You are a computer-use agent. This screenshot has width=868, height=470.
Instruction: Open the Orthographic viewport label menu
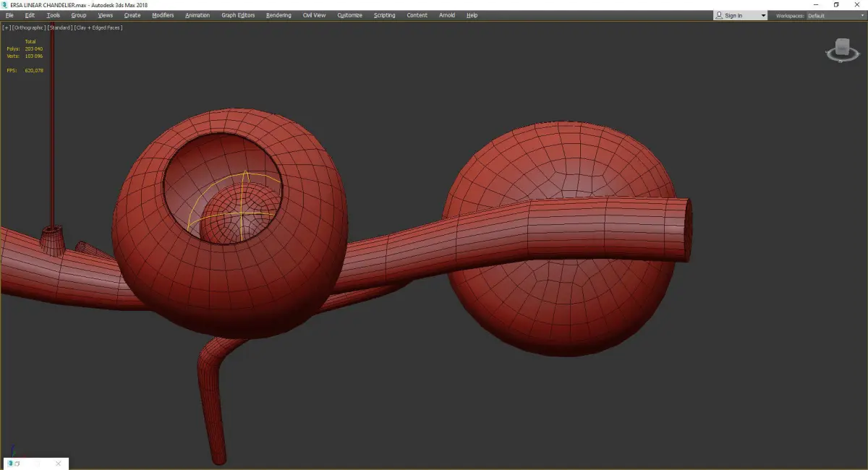pos(29,27)
